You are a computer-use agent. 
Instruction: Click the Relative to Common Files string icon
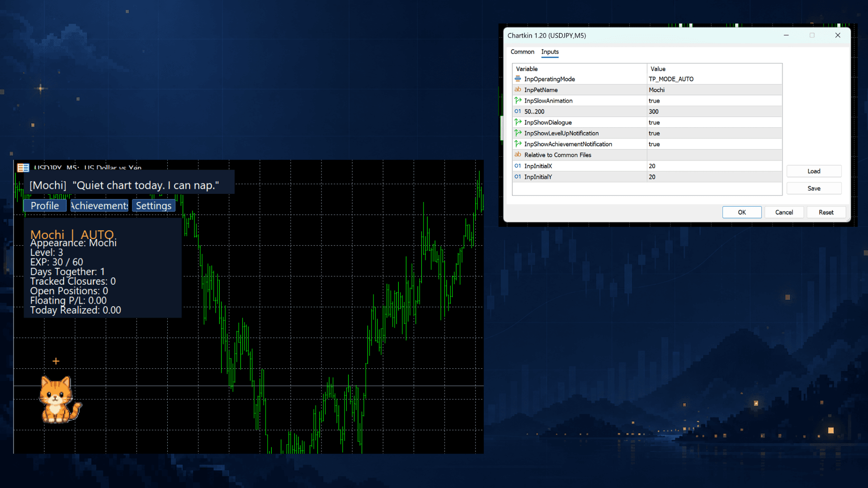pyautogui.click(x=518, y=155)
